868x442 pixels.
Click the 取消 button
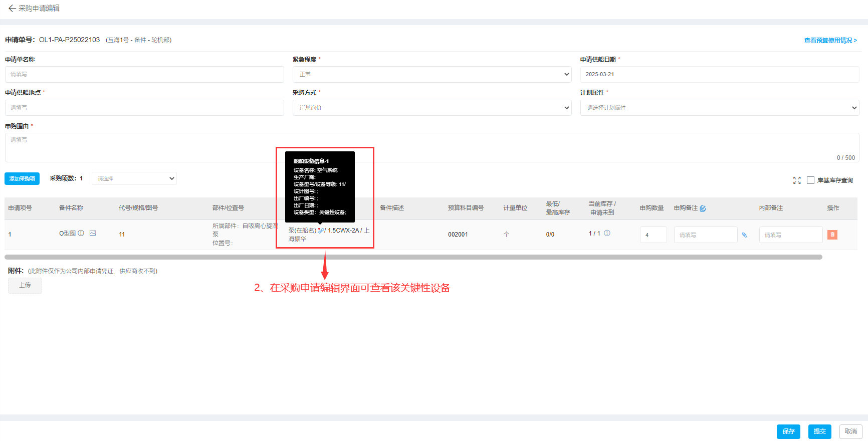pos(851,431)
